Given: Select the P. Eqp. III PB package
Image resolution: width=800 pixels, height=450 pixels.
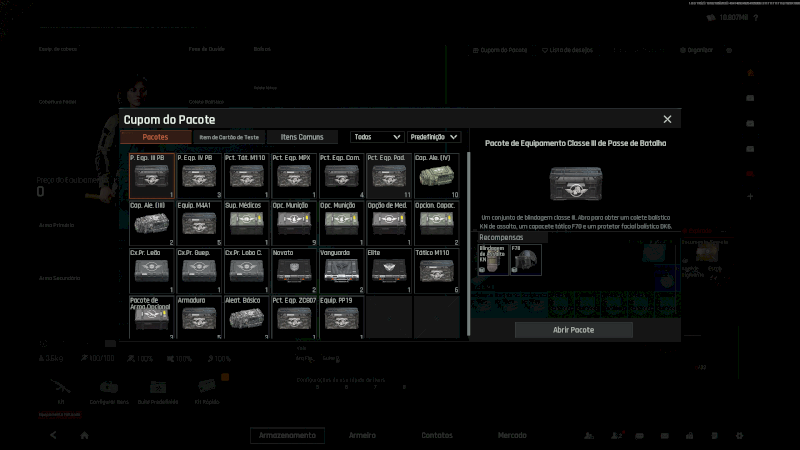Looking at the screenshot, I should [x=152, y=176].
